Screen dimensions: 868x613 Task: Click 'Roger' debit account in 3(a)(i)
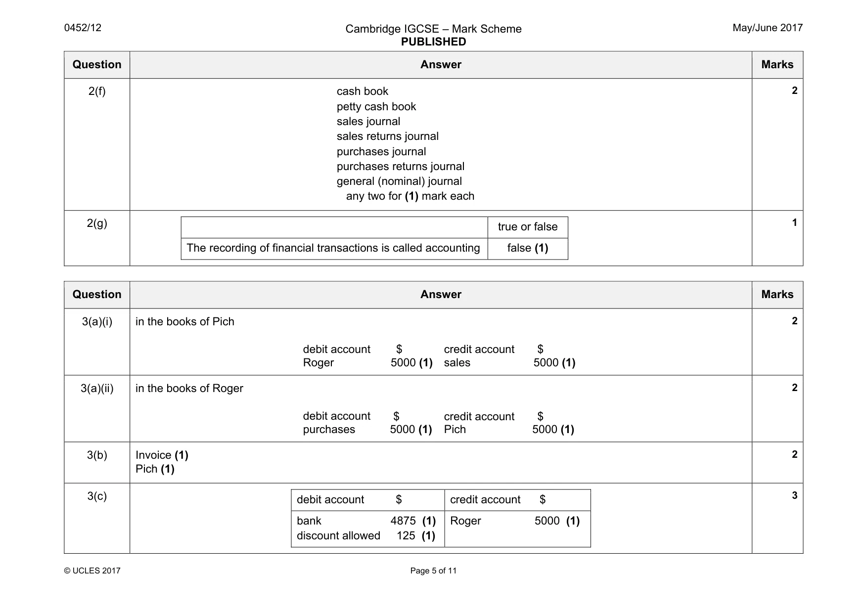[319, 363]
